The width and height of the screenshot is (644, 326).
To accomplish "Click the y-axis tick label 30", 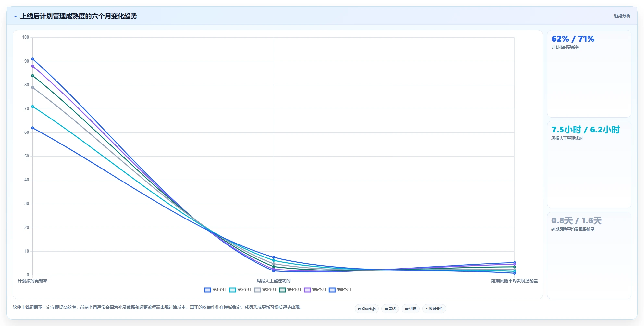I will click(x=27, y=203).
